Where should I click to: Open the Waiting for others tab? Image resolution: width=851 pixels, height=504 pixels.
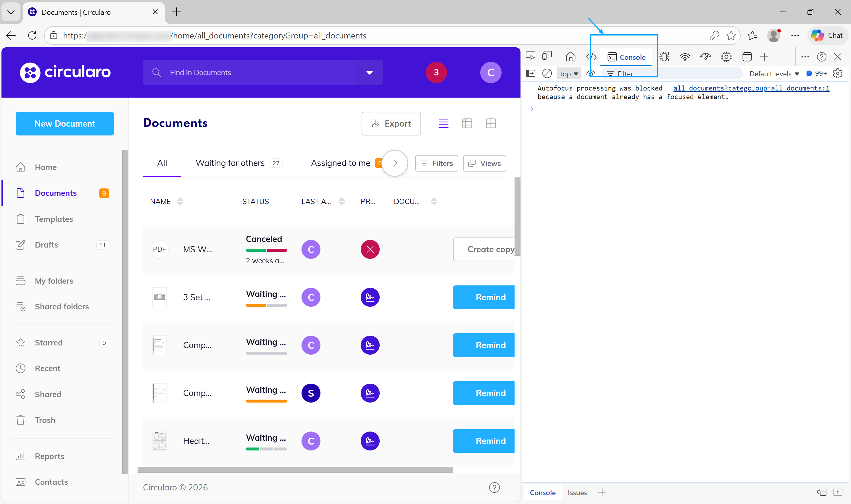pos(230,163)
